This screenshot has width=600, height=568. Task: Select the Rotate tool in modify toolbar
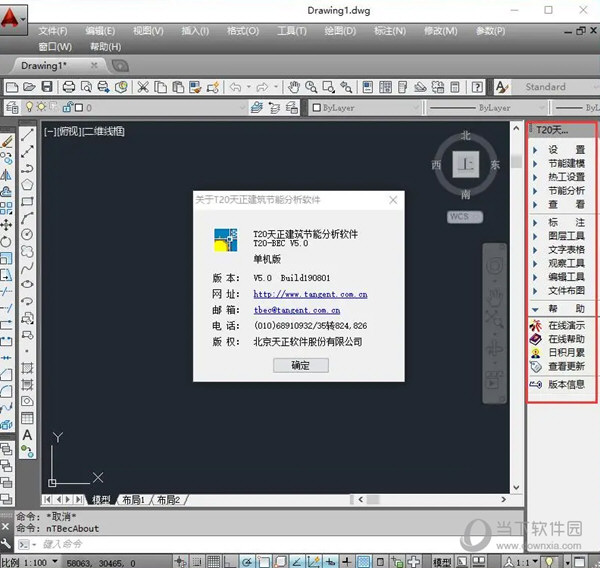6,242
